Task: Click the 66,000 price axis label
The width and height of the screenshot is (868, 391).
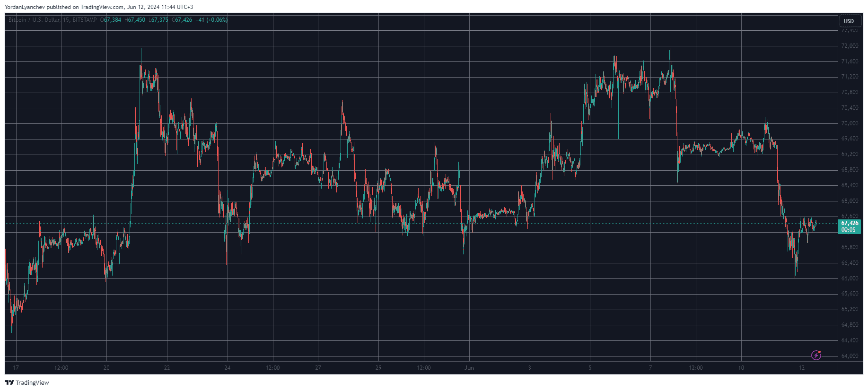Action: (x=850, y=278)
